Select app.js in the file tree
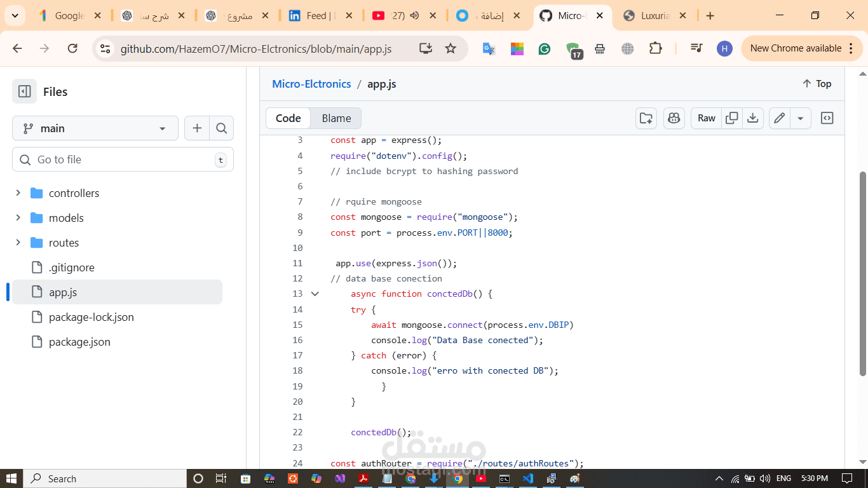 coord(117,292)
